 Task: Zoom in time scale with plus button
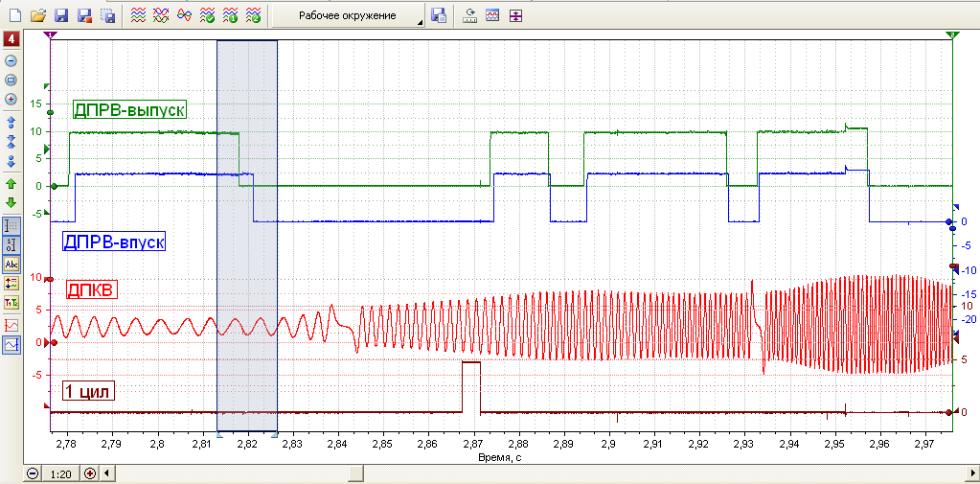(x=89, y=473)
